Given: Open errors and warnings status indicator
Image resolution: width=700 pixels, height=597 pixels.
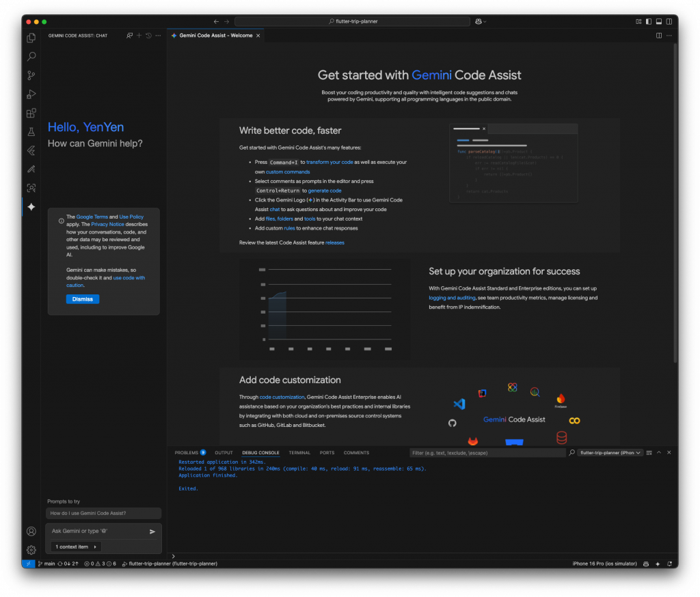Looking at the screenshot, I should tap(100, 564).
